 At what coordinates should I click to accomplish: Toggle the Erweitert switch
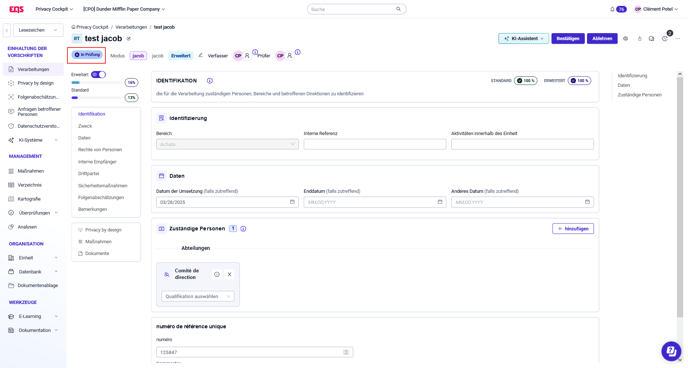[x=98, y=75]
